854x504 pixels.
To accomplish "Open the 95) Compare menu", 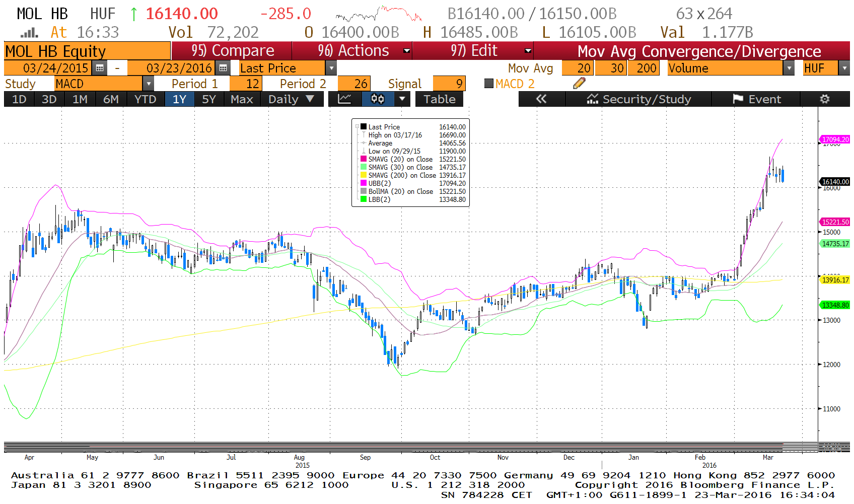I will (232, 51).
